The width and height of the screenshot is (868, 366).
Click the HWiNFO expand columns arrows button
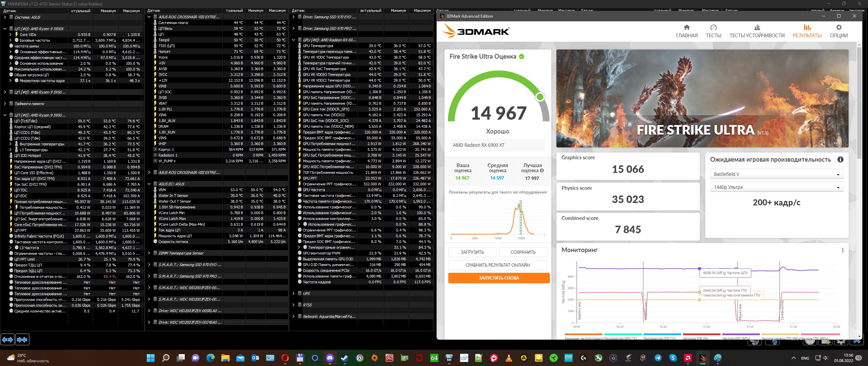[x=7, y=339]
